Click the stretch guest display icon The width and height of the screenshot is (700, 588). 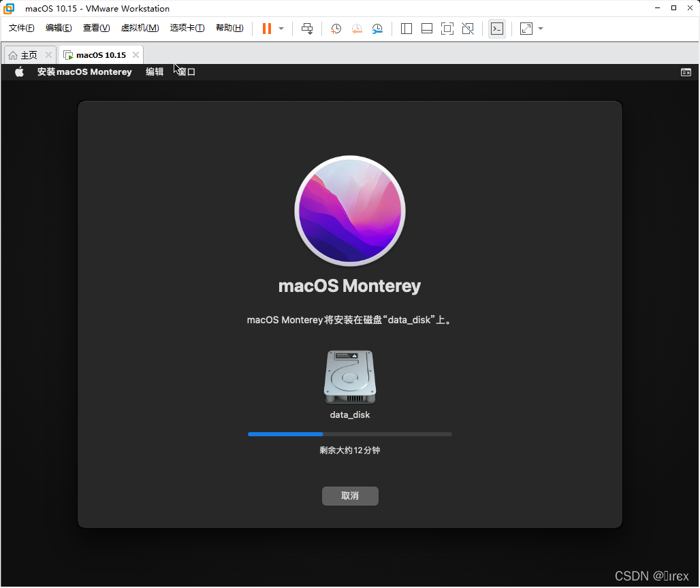[526, 29]
